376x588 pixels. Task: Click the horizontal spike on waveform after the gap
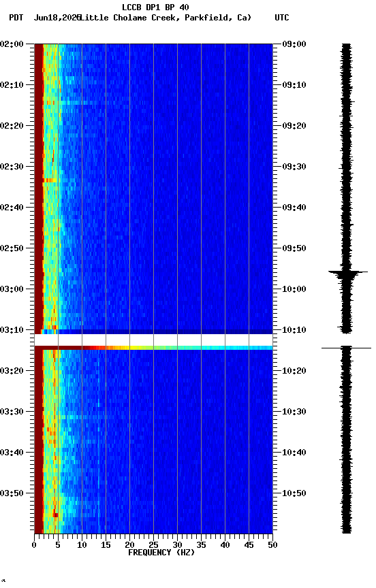pos(346,348)
